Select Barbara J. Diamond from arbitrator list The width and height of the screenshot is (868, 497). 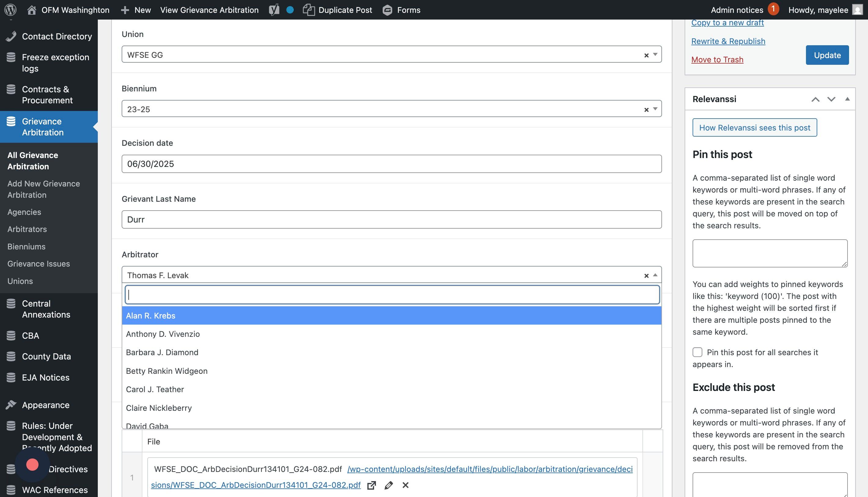coord(162,352)
